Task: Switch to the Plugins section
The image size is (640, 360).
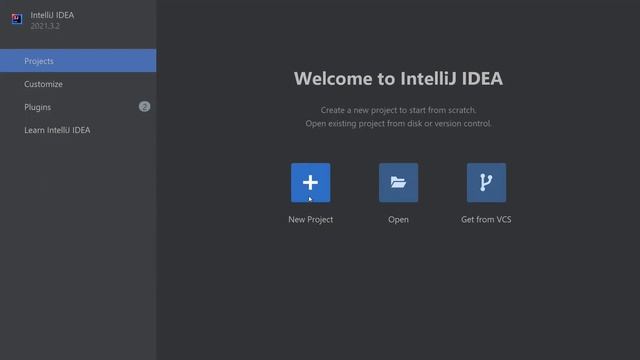Action: 78,107
